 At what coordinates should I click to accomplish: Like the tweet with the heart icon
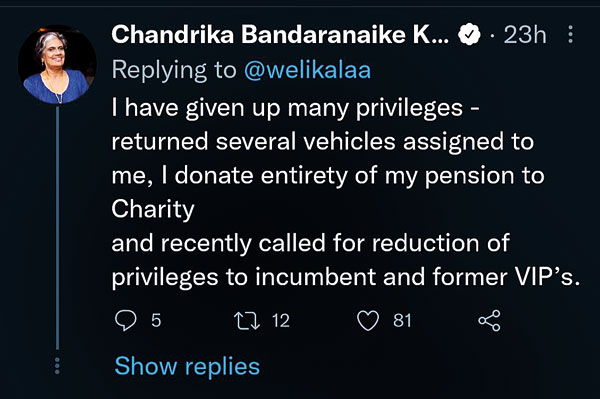368,321
